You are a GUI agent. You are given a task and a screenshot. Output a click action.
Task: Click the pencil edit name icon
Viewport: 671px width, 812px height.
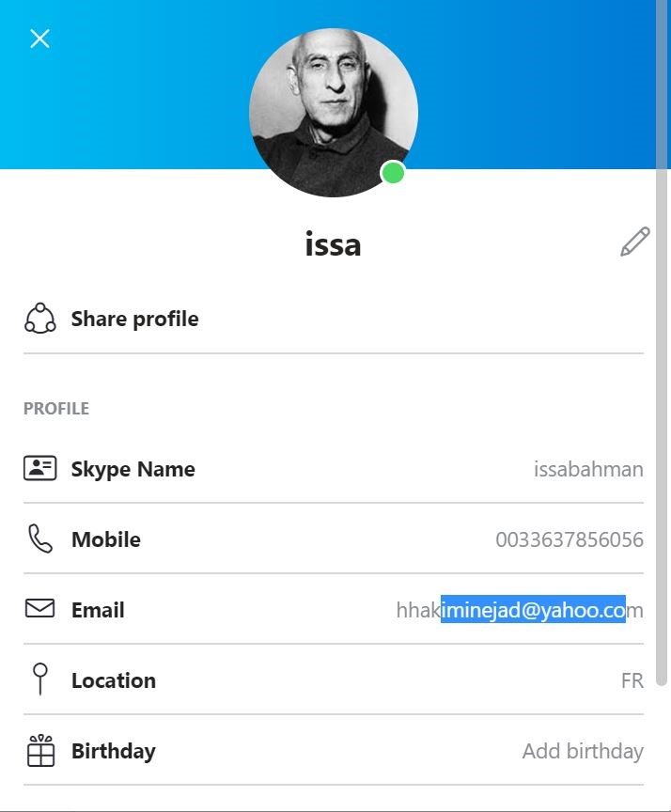[x=634, y=242]
